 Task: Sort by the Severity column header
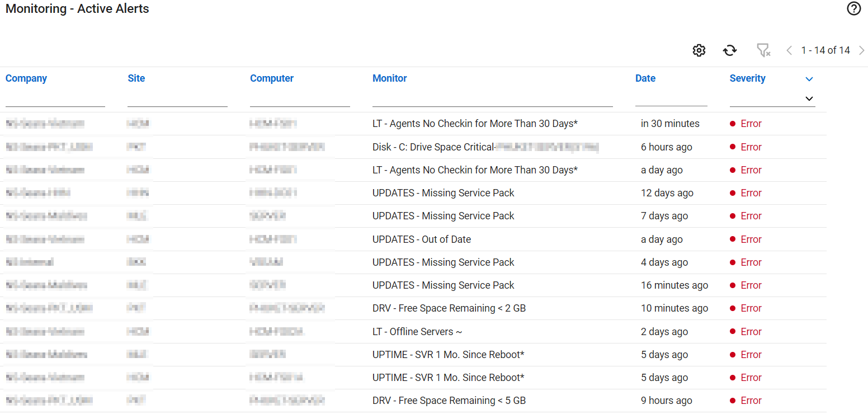tap(747, 78)
